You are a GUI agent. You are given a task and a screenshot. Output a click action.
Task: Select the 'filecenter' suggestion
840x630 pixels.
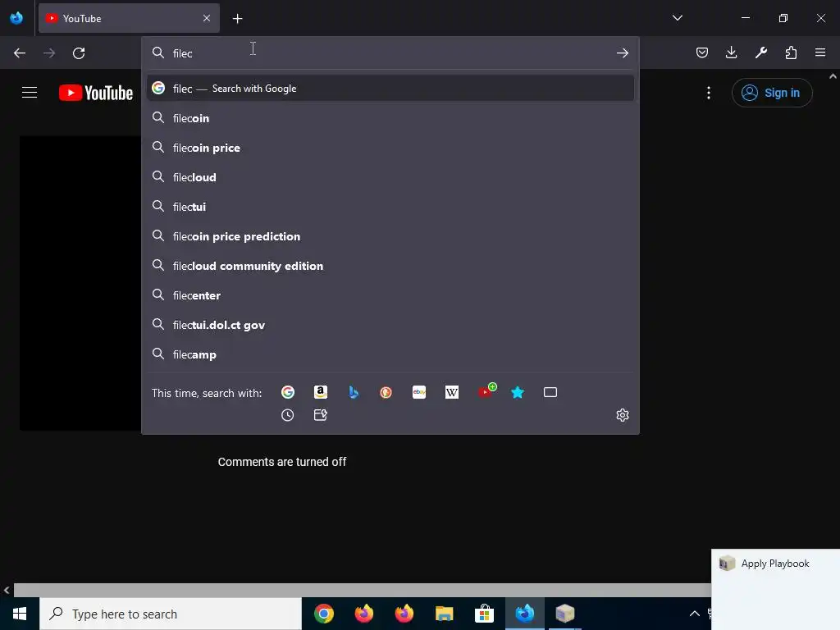pyautogui.click(x=390, y=295)
